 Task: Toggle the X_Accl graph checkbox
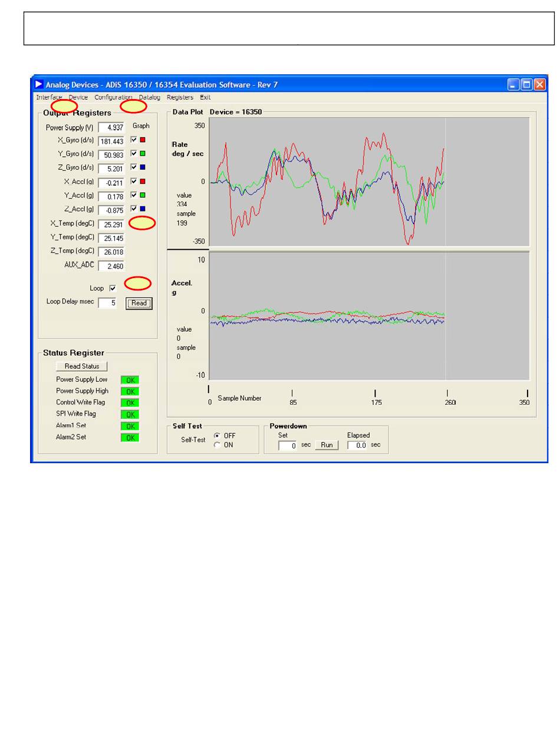[134, 181]
